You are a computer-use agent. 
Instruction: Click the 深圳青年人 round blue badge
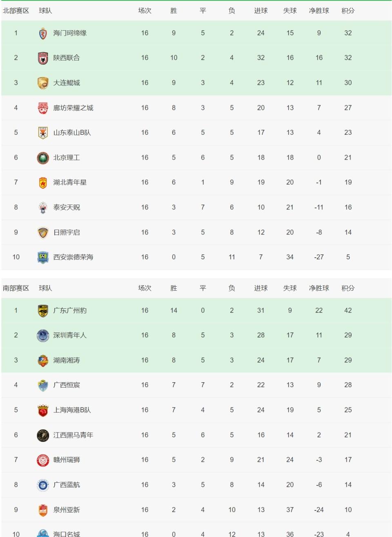click(43, 335)
